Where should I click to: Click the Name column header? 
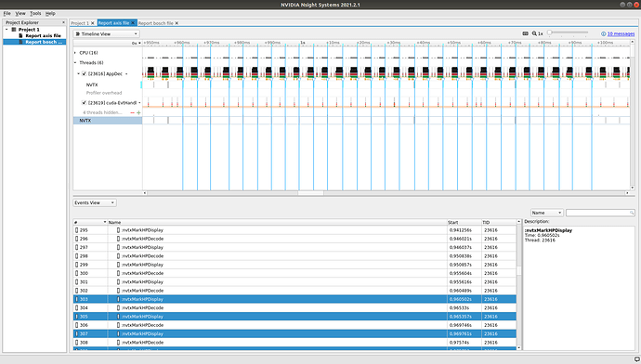277,222
